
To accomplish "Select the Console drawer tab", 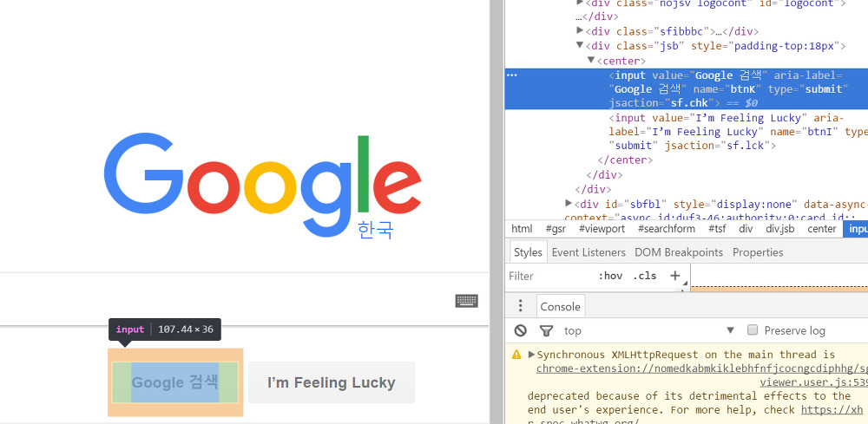I will point(560,306).
